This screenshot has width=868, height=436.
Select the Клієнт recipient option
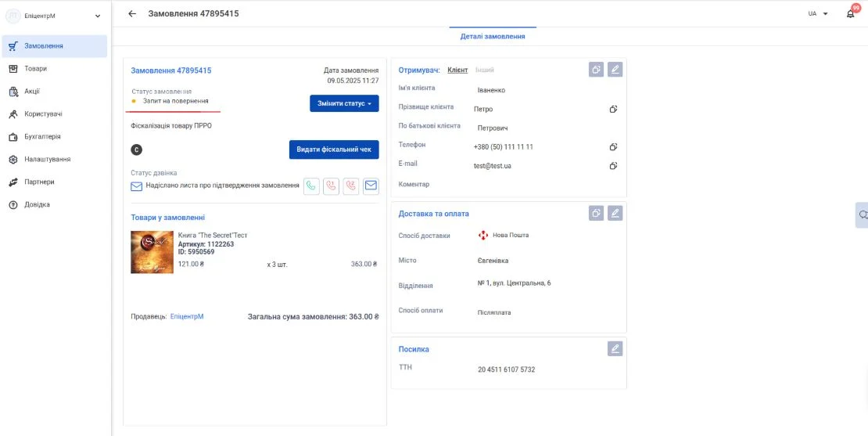[457, 70]
